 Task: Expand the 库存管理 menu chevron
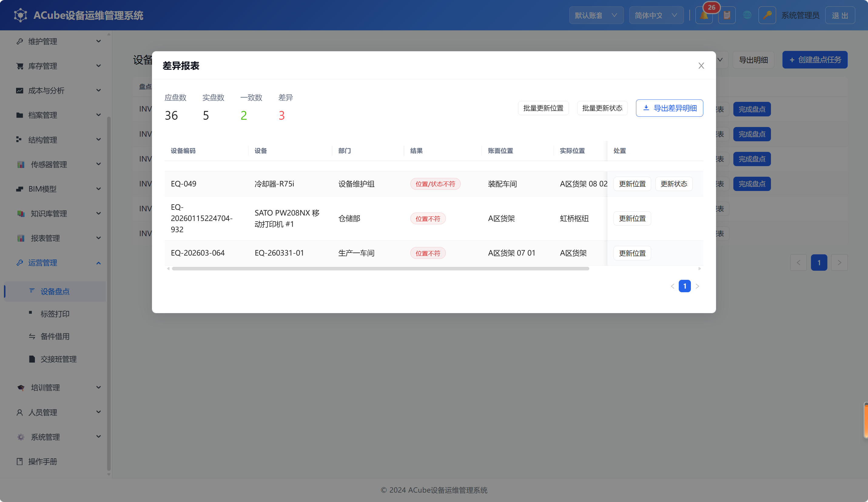pos(99,66)
